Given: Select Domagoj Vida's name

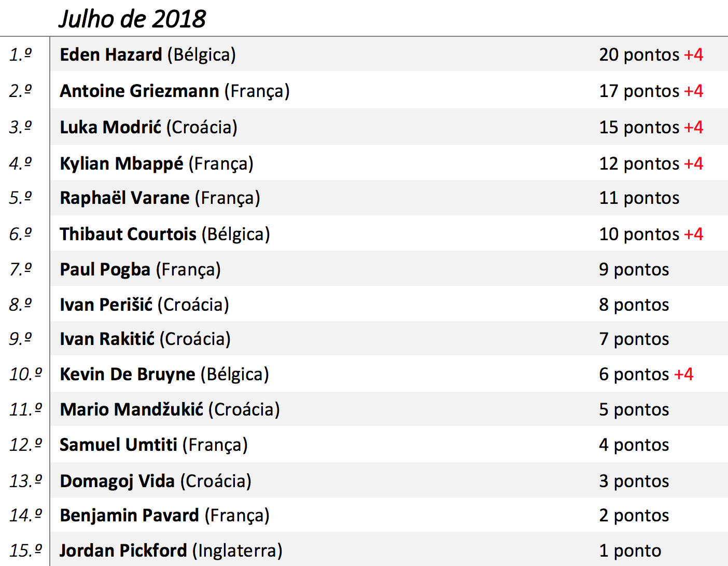Looking at the screenshot, I should tap(117, 481).
